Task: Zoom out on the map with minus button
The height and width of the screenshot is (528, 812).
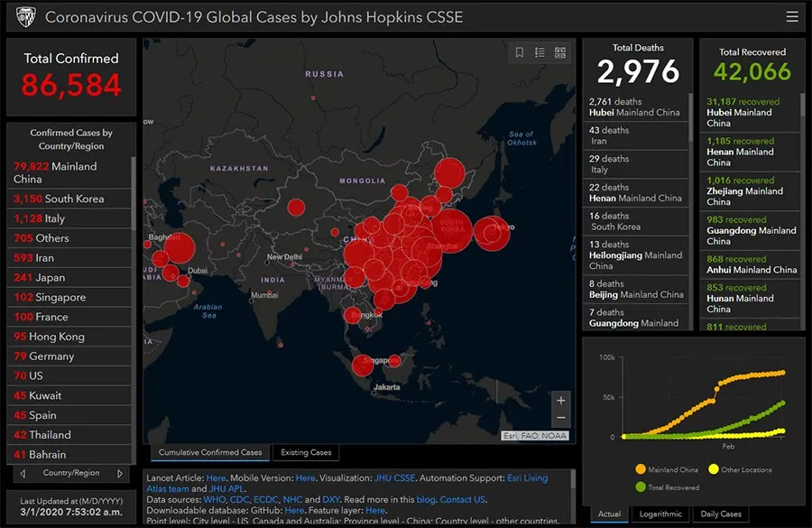Action: click(561, 418)
